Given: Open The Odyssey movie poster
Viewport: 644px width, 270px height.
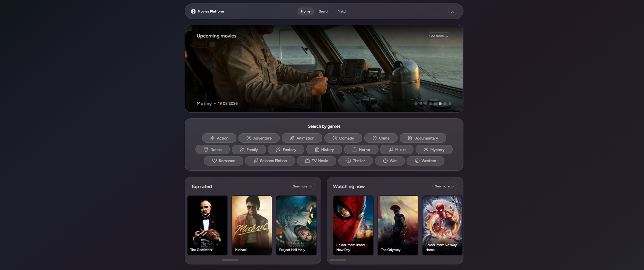Looking at the screenshot, I should click(398, 225).
